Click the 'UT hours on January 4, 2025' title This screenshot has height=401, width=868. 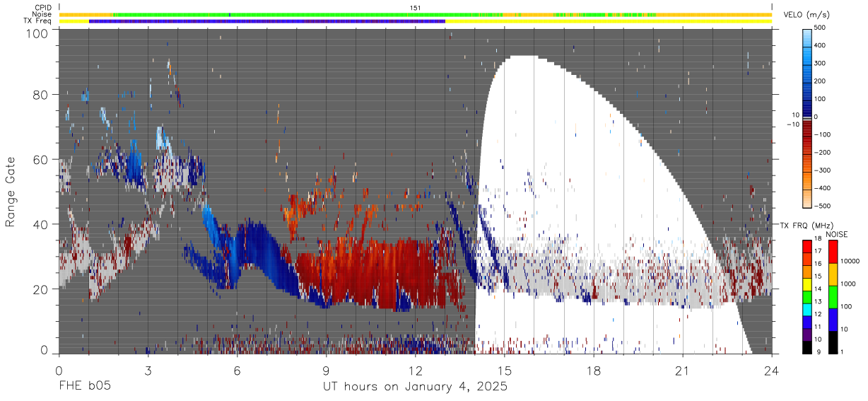pos(415,387)
